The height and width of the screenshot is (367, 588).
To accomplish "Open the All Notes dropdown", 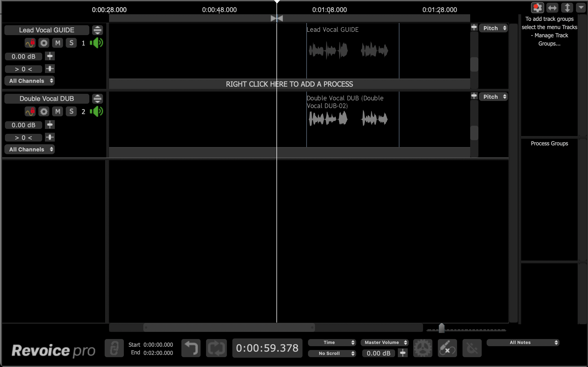I will coord(523,342).
